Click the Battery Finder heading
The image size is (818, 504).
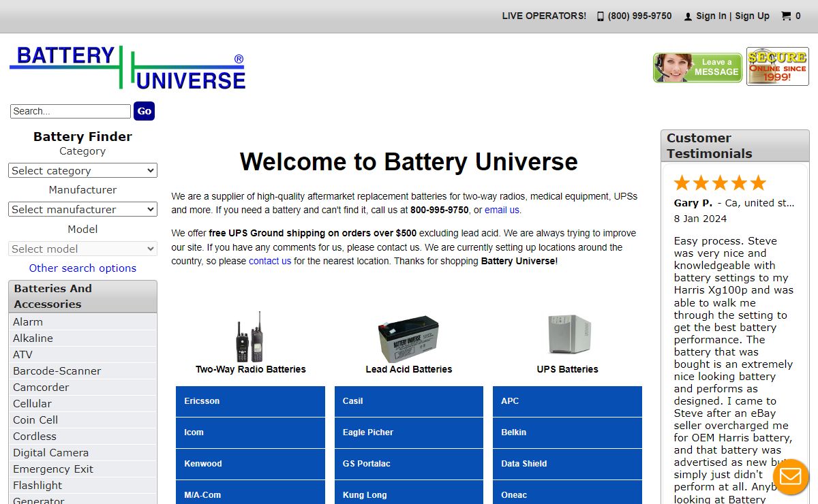coord(82,136)
